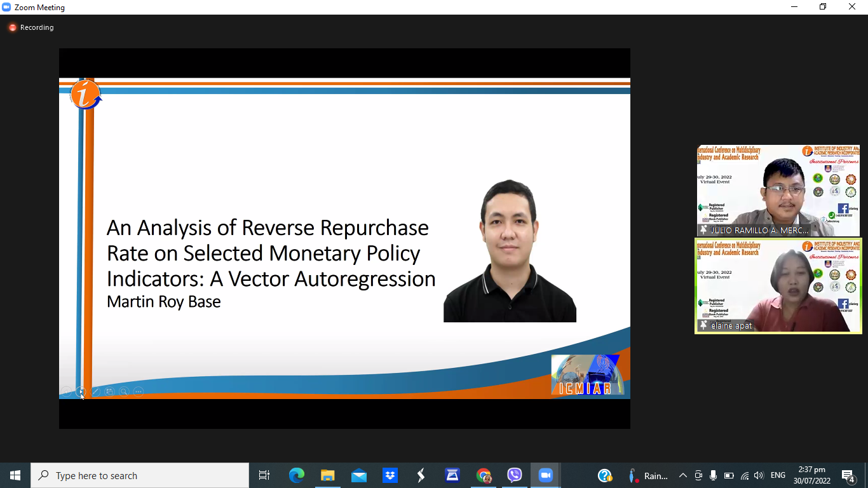Click the Type here to search box
Image resolution: width=868 pixels, height=488 pixels.
tap(140, 475)
